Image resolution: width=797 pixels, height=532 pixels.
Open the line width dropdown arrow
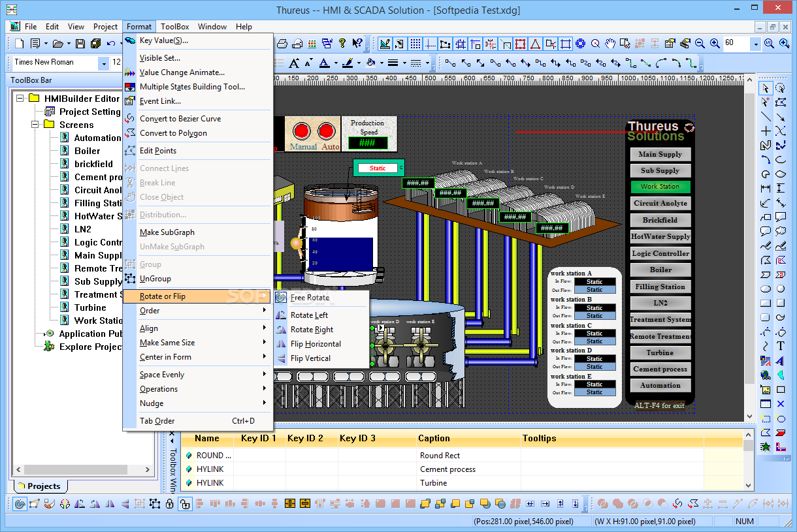click(x=404, y=63)
